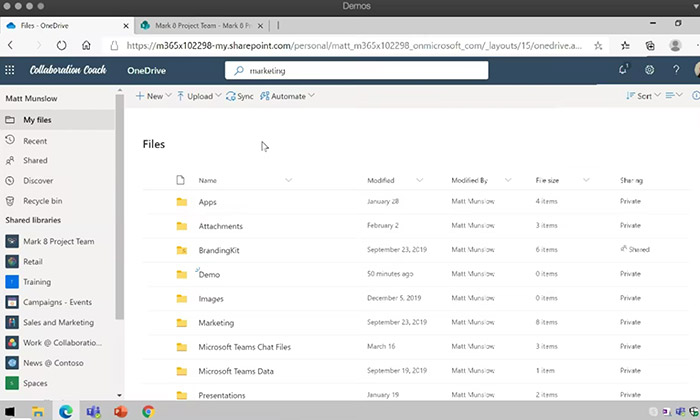Open the browser favorites list icon

625,45
